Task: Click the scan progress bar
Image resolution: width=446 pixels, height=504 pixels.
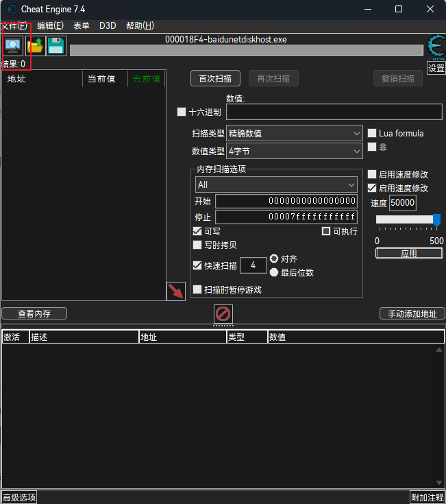Action: pyautogui.click(x=247, y=50)
